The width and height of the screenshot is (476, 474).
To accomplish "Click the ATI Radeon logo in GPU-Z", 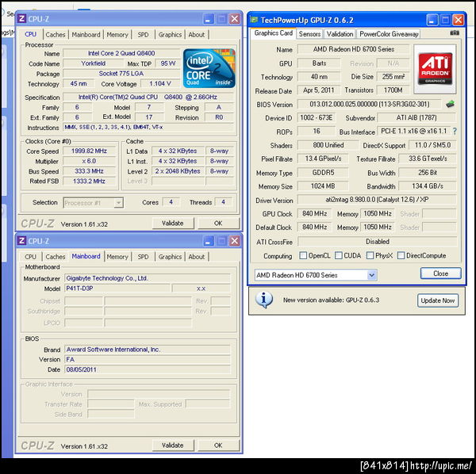I will [435, 69].
